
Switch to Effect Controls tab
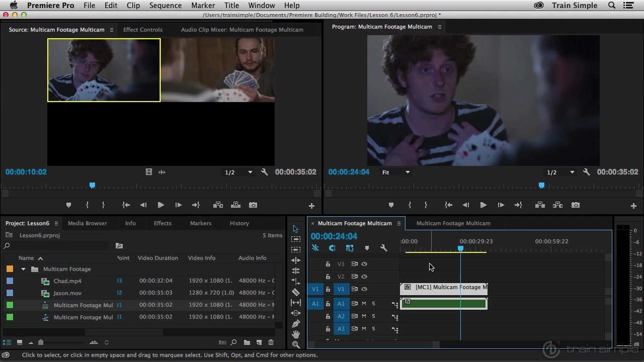pos(143,30)
